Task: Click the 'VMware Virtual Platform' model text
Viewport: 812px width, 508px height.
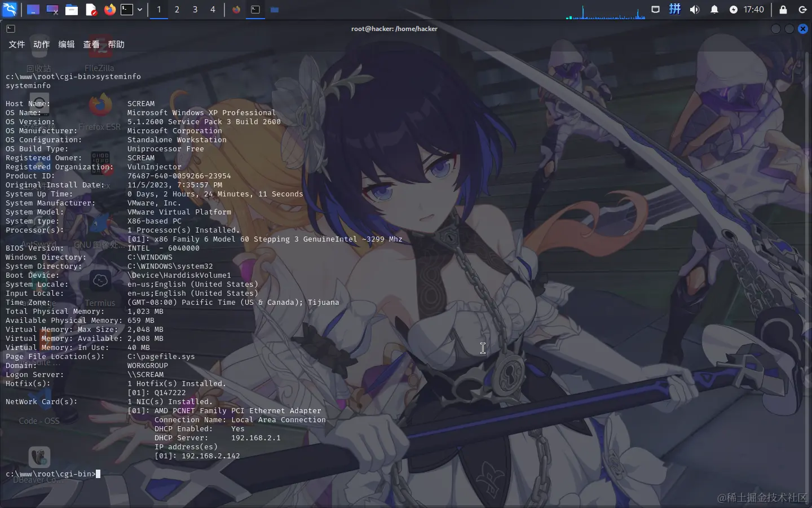Action: click(179, 212)
